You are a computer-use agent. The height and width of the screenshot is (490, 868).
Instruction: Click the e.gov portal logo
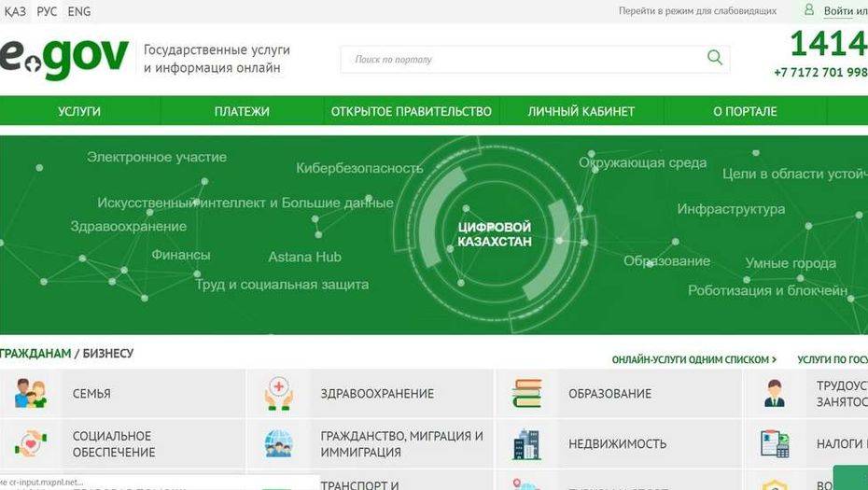(x=63, y=58)
